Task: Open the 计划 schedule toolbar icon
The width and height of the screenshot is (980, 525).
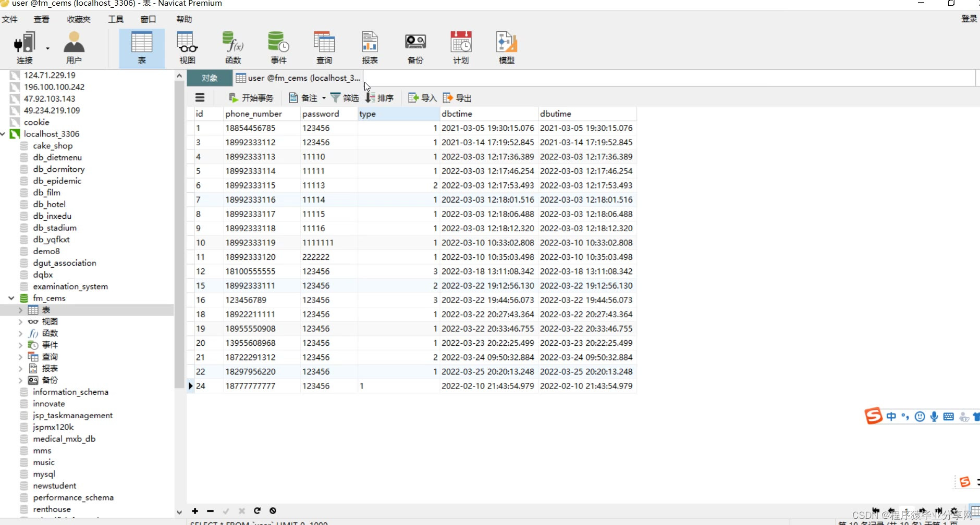Action: [461, 48]
